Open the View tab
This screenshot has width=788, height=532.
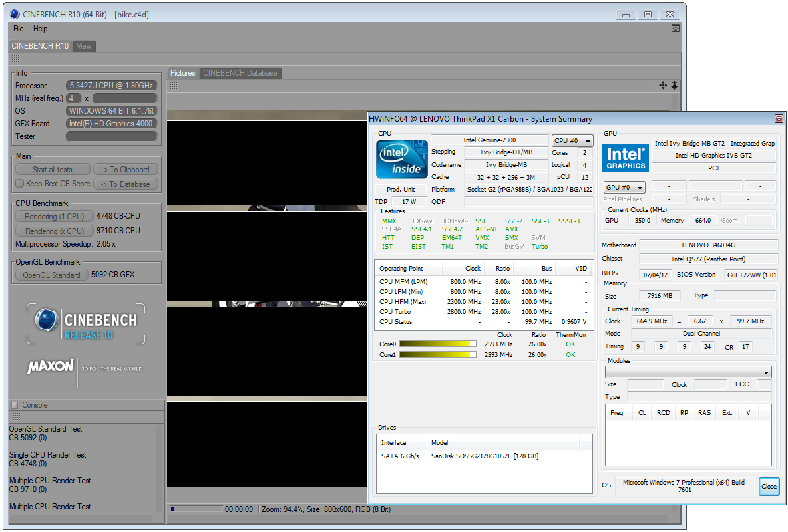84,46
